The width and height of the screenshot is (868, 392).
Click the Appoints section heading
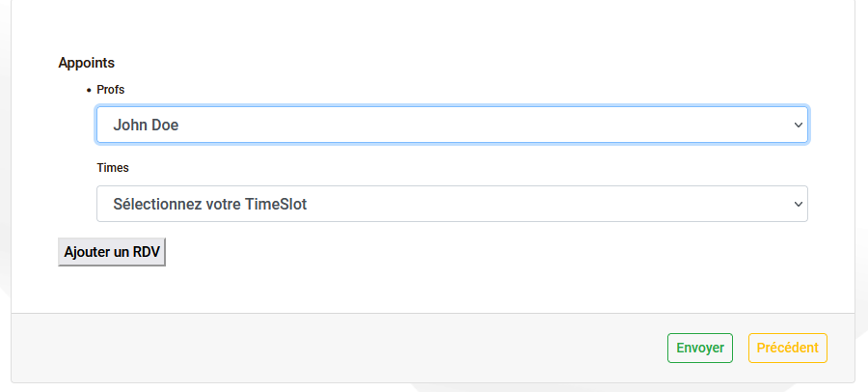pyautogui.click(x=87, y=63)
